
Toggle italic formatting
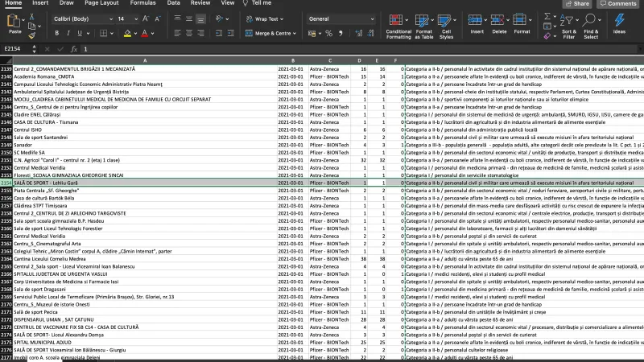(68, 33)
